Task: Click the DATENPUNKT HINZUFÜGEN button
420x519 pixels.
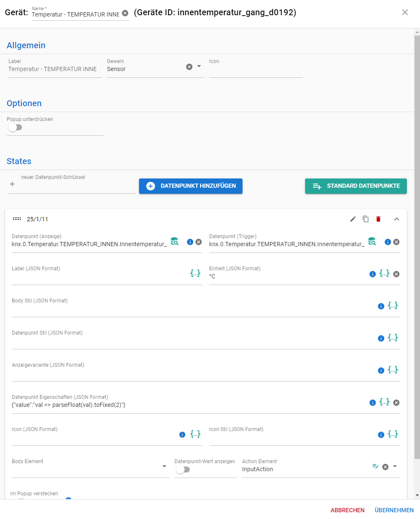Action: (191, 186)
